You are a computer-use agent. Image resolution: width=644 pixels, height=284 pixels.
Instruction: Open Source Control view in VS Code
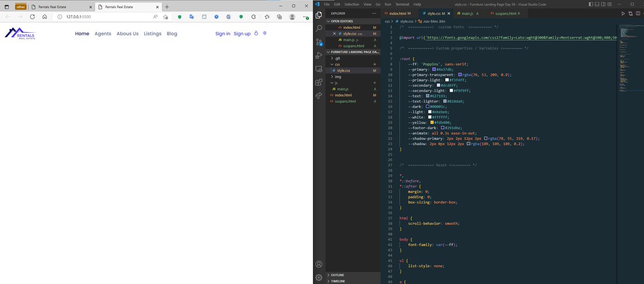pos(319,42)
